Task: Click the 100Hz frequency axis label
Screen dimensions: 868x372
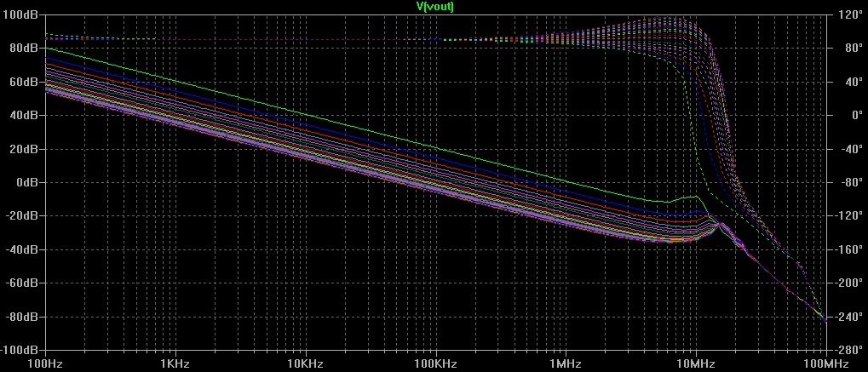Action: [45, 363]
